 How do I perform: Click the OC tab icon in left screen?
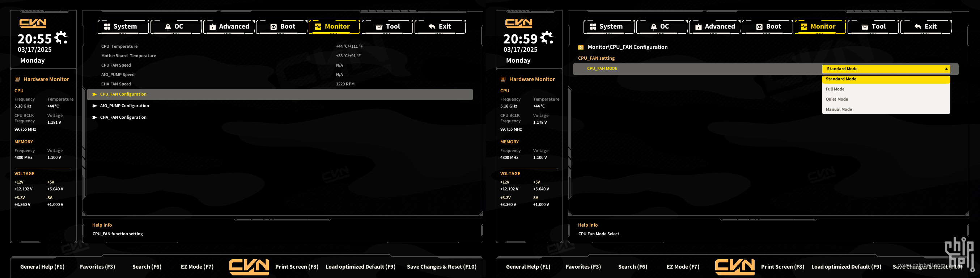tap(168, 27)
